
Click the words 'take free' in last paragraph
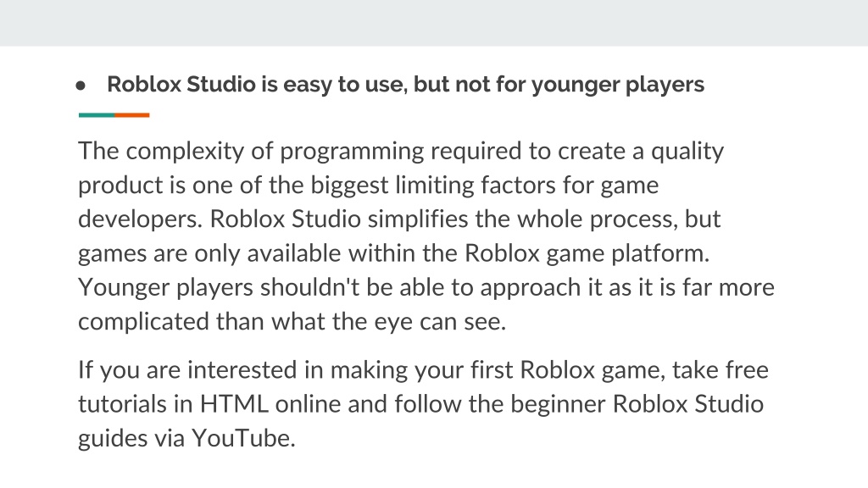pyautogui.click(x=721, y=369)
